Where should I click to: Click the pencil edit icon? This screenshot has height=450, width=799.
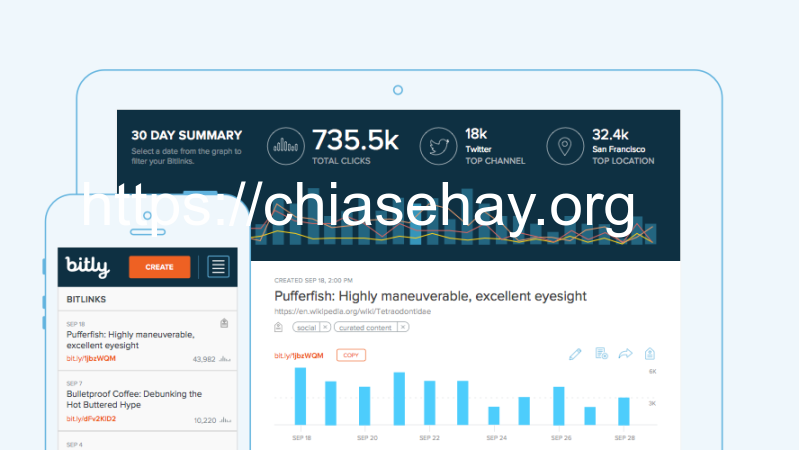575,354
